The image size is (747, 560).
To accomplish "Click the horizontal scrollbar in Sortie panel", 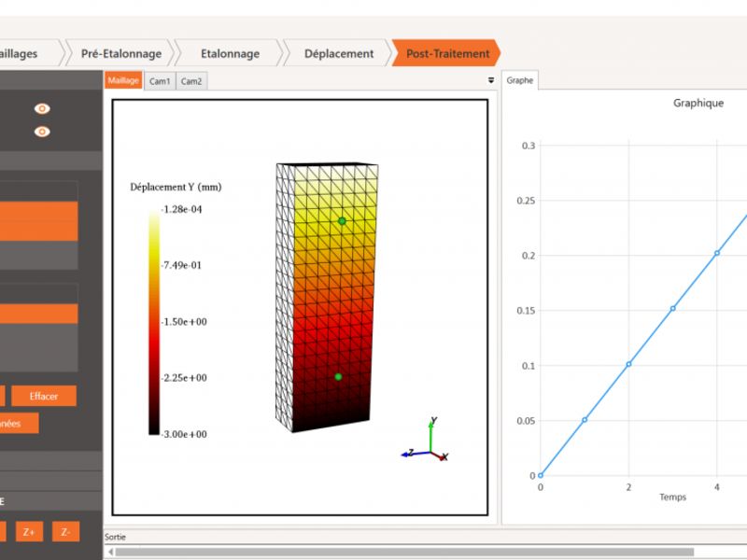I will pyautogui.click(x=404, y=552).
